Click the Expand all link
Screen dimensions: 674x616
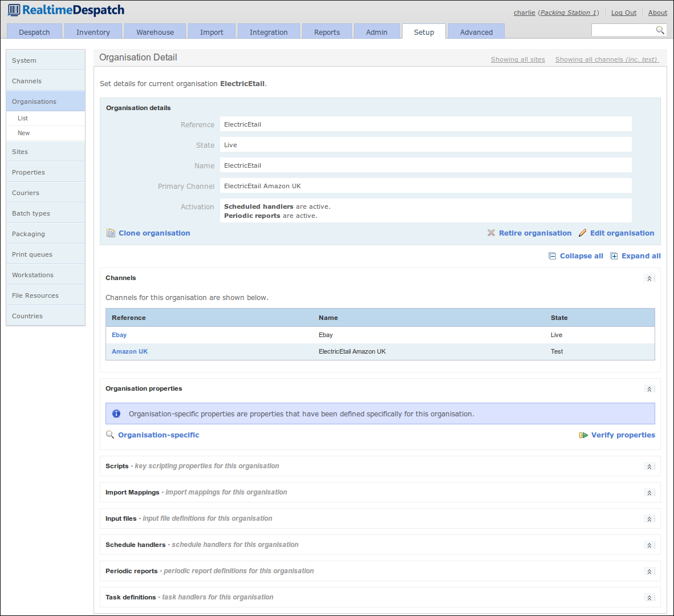coord(641,256)
